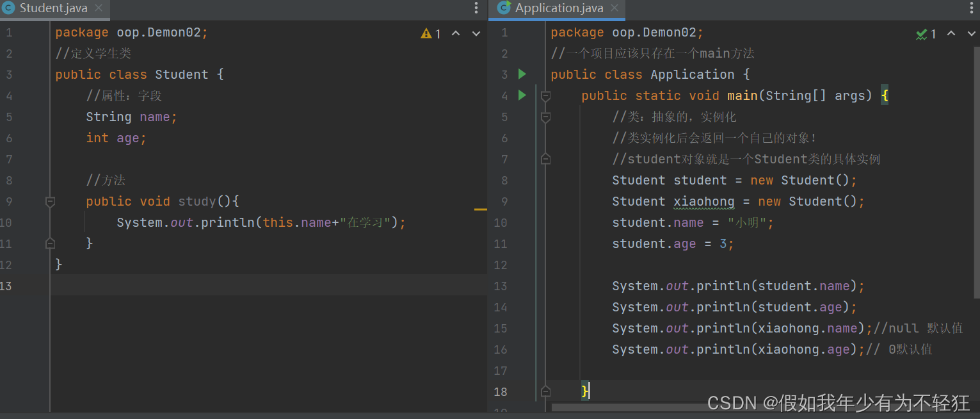Open right editor tab options menu
The height and width of the screenshot is (419, 980).
pyautogui.click(x=971, y=8)
